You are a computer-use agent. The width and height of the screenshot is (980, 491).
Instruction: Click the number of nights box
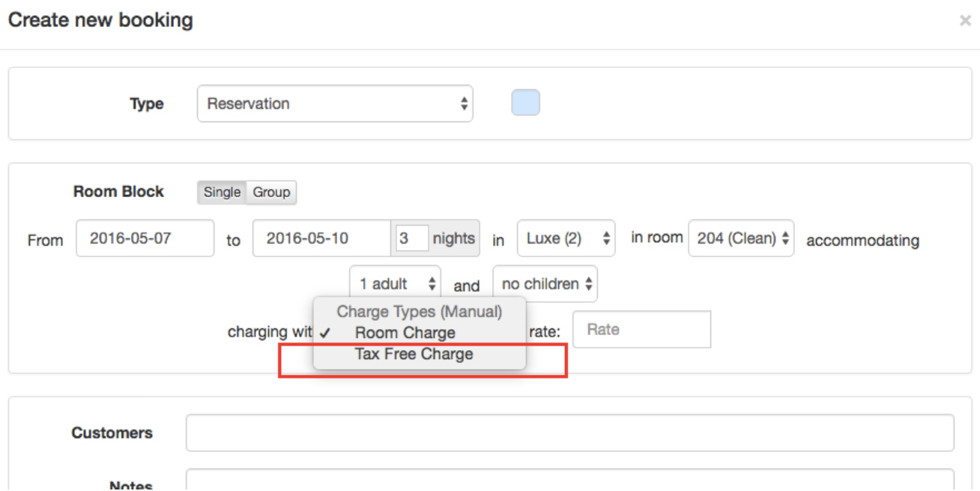click(x=412, y=239)
